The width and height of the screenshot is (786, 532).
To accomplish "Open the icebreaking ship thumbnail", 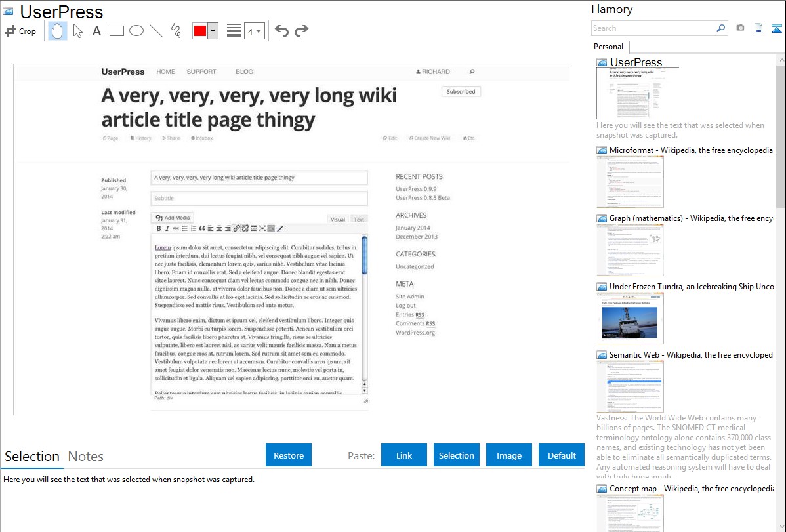I will 630,318.
